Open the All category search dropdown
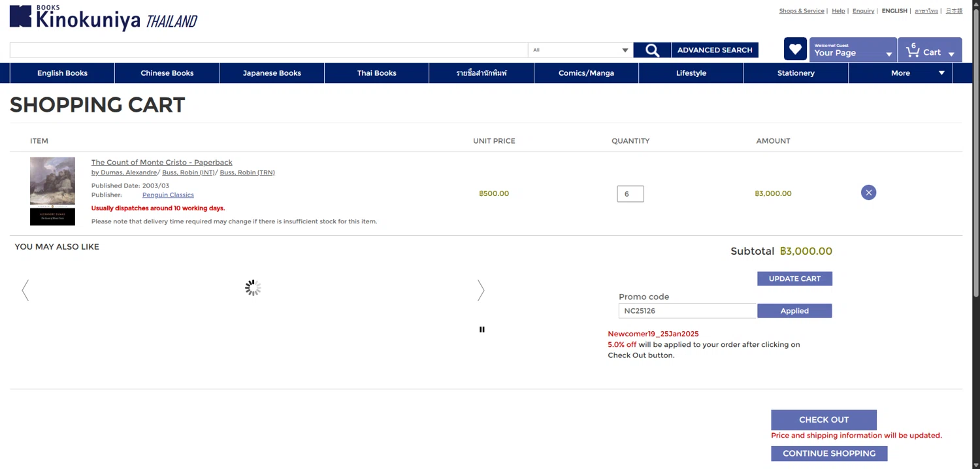This screenshot has height=469, width=980. (580, 50)
